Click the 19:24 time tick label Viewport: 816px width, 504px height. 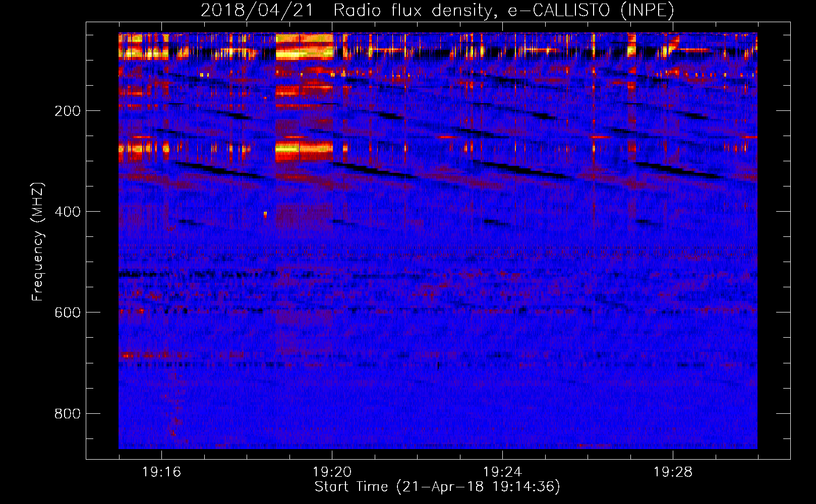pyautogui.click(x=502, y=472)
